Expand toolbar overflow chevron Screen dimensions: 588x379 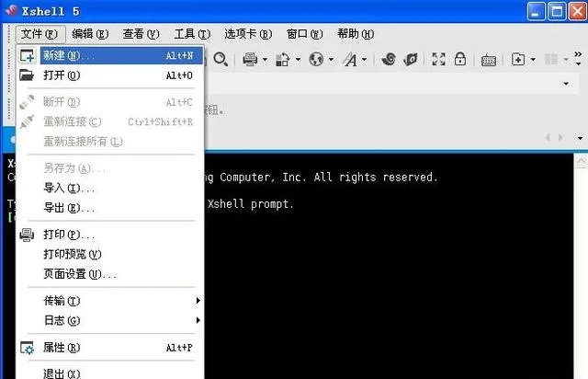point(578,58)
